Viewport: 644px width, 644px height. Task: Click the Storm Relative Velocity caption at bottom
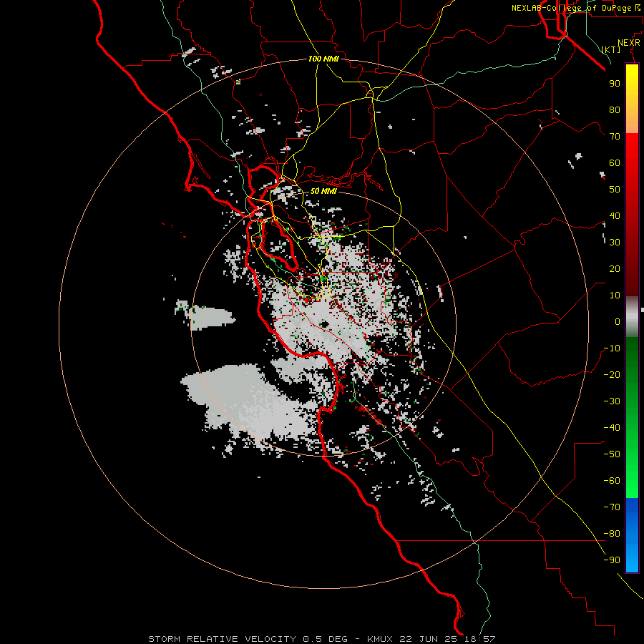click(321, 639)
